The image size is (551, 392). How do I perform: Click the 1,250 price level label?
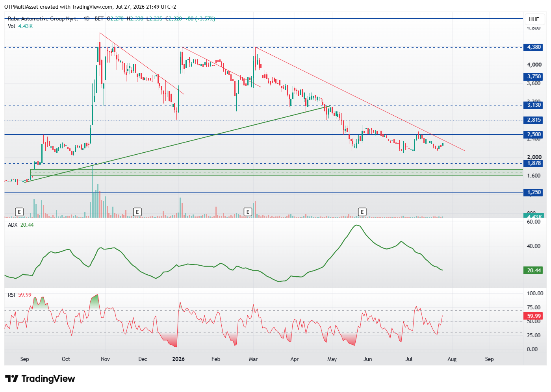tap(534, 192)
